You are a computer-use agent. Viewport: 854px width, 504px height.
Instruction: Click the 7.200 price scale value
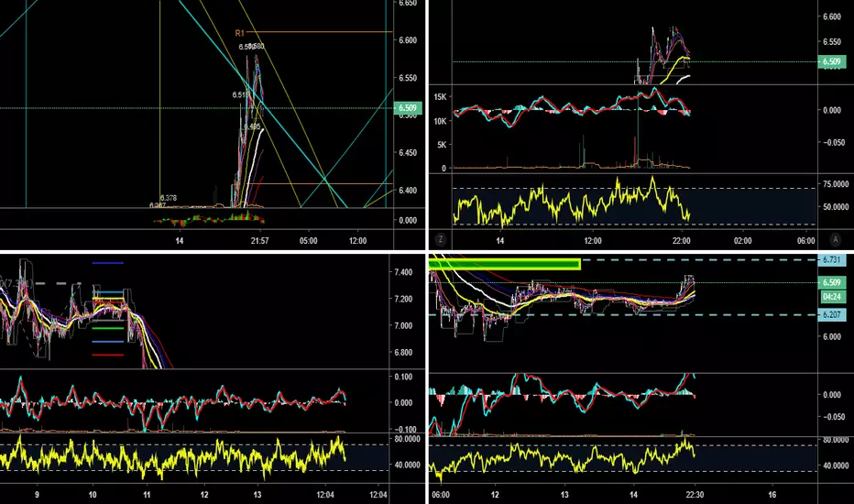(x=403, y=299)
